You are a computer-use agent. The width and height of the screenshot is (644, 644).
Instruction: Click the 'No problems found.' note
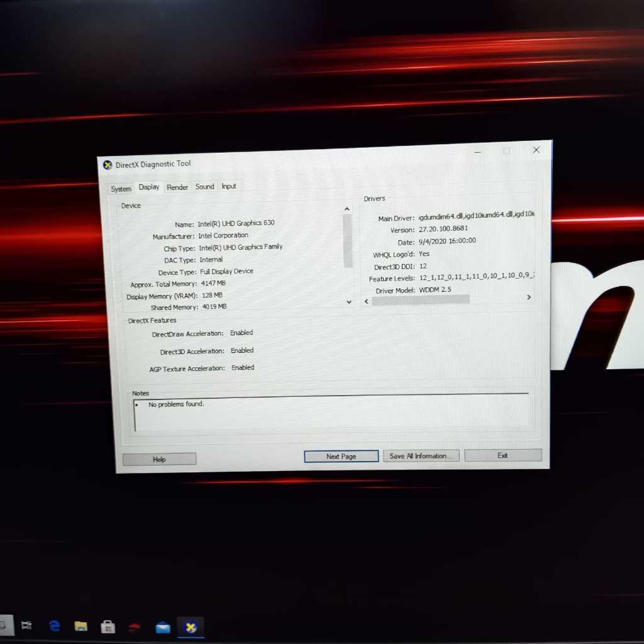(176, 404)
